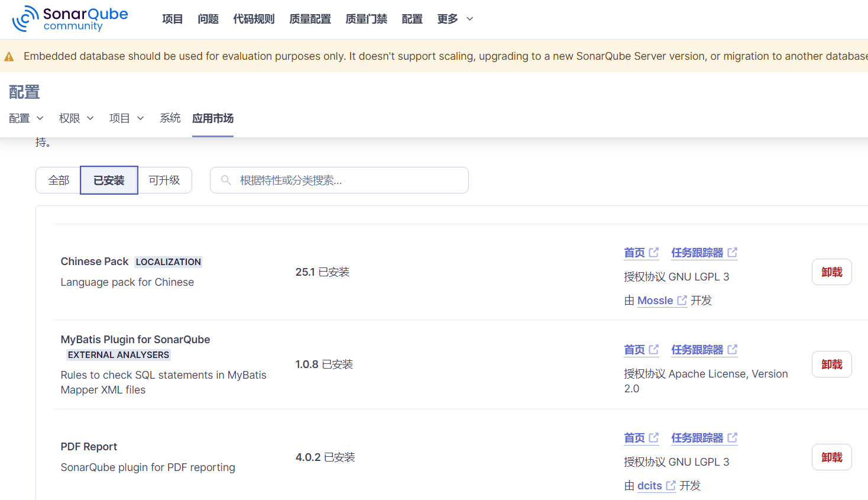Open 质量配置 in the top navigation
The width and height of the screenshot is (868, 500).
(310, 19)
